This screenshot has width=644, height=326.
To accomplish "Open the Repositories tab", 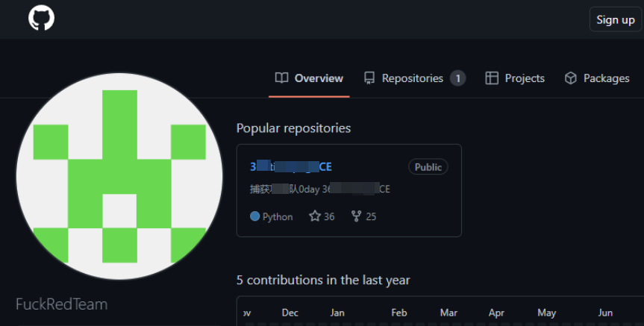I will click(x=415, y=78).
